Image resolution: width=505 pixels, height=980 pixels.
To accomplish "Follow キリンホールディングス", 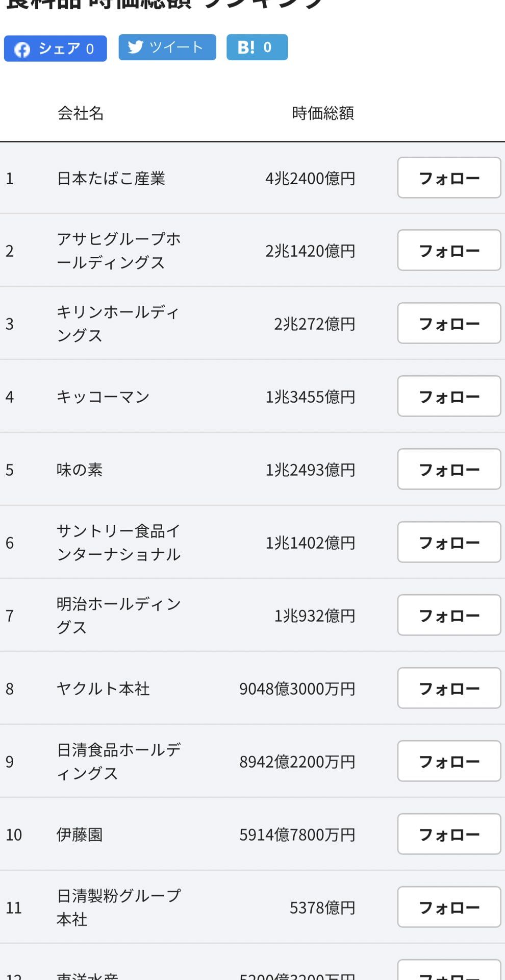I will click(448, 323).
